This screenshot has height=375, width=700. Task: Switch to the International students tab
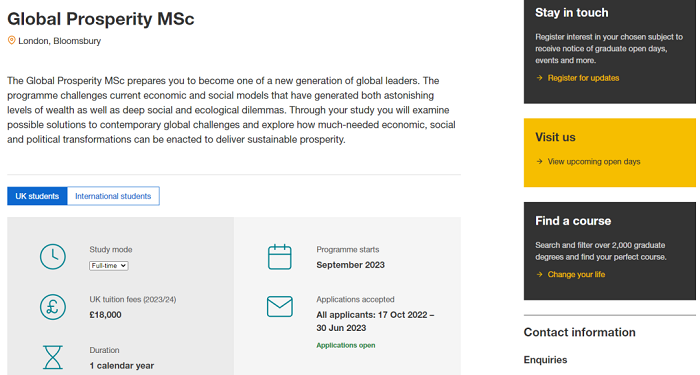coord(113,196)
